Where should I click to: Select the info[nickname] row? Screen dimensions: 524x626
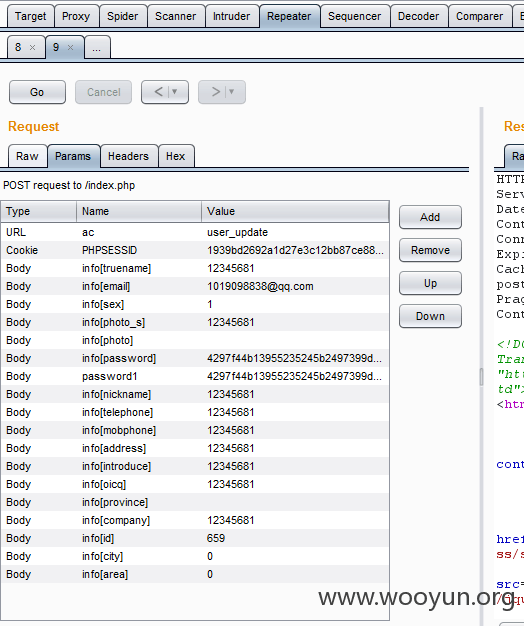pyautogui.click(x=195, y=394)
